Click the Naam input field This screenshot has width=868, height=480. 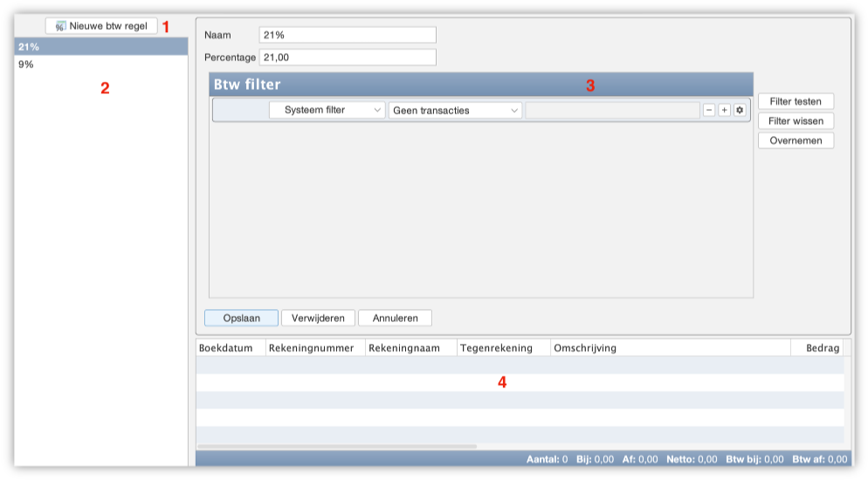348,35
